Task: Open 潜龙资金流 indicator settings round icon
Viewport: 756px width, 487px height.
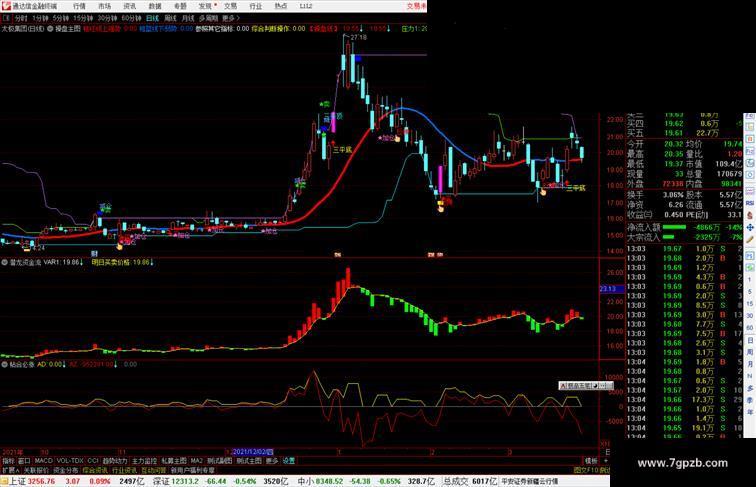Action: pyautogui.click(x=5, y=263)
